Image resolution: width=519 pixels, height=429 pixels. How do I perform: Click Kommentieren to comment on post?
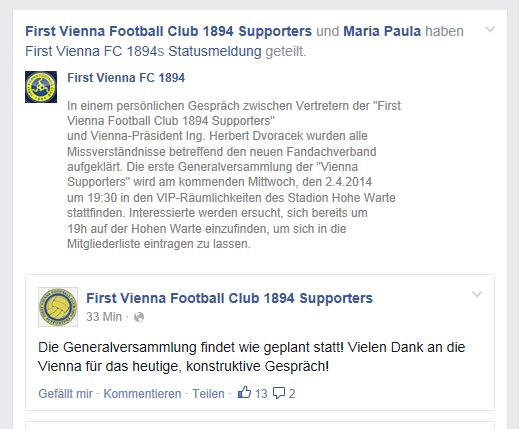[142, 394]
